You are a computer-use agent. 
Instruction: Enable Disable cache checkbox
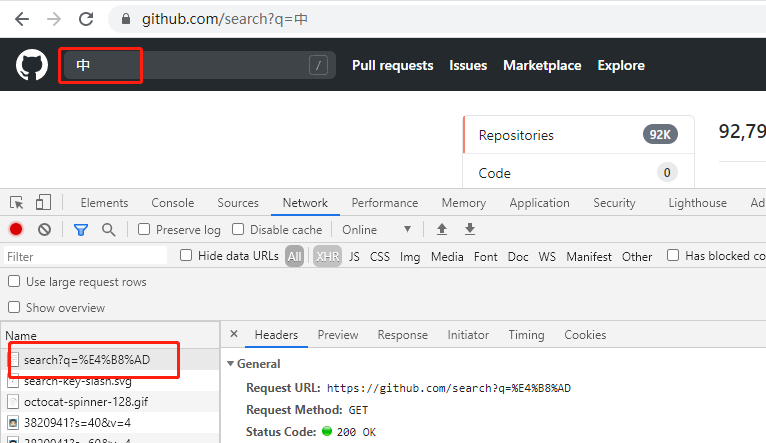pyautogui.click(x=238, y=229)
